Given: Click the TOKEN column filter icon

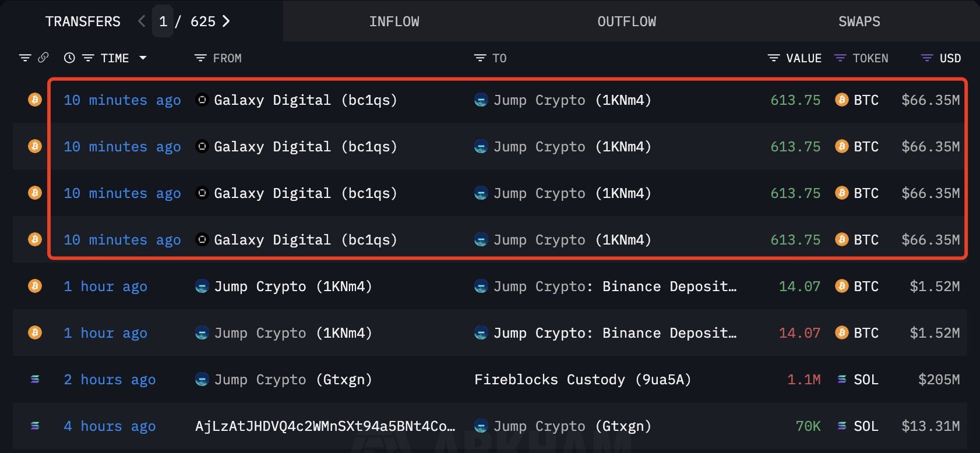Looking at the screenshot, I should pos(840,58).
